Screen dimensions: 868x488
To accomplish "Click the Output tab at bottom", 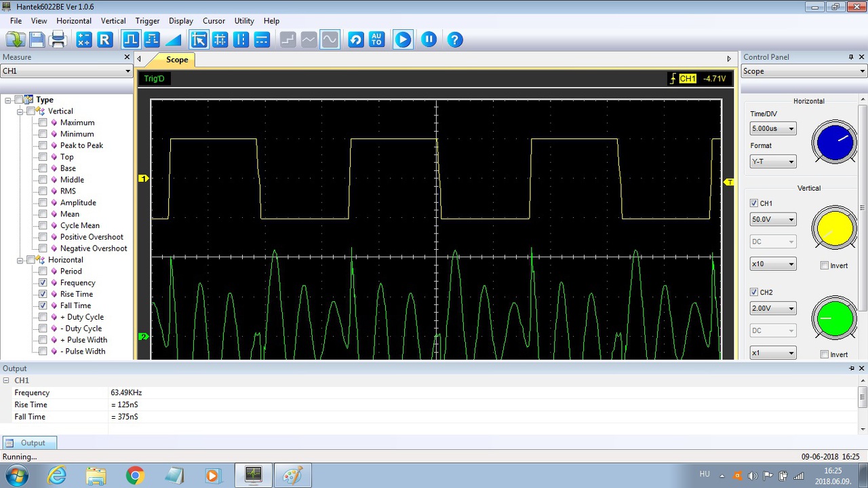I will coord(29,443).
